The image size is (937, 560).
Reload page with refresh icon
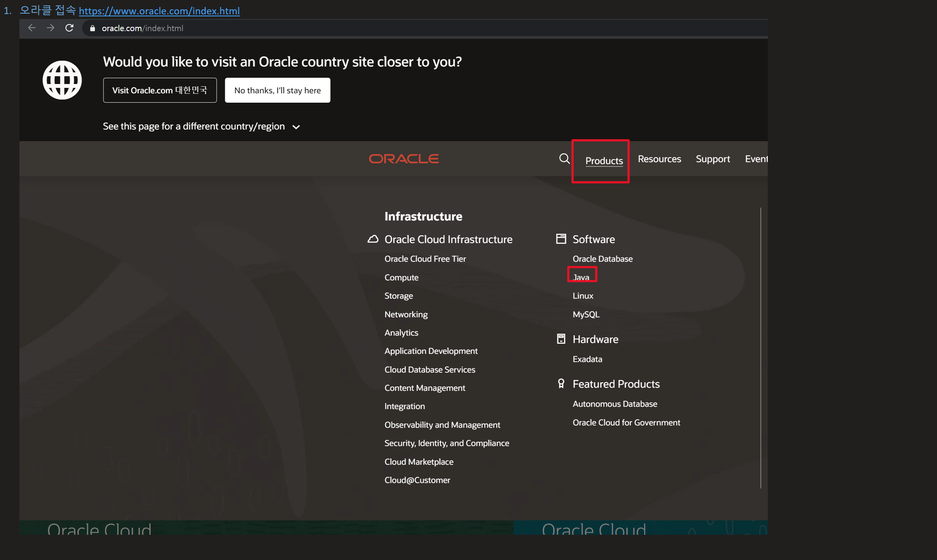(x=69, y=28)
